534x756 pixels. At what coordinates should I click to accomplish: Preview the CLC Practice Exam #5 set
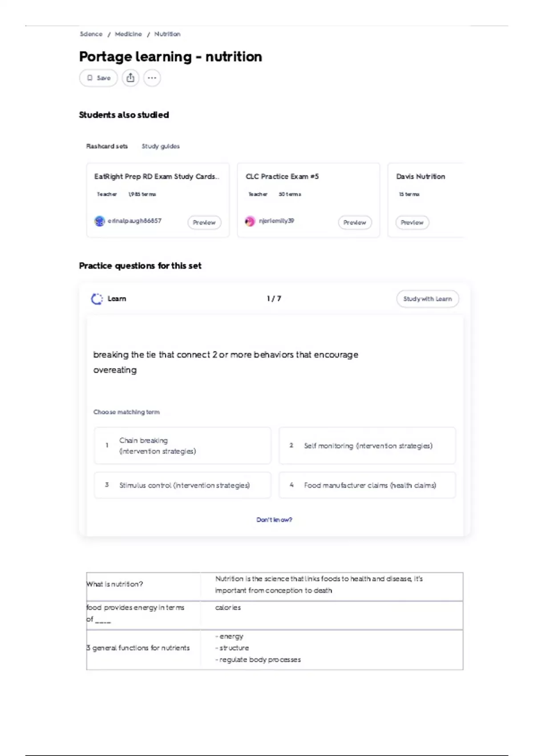coord(355,222)
